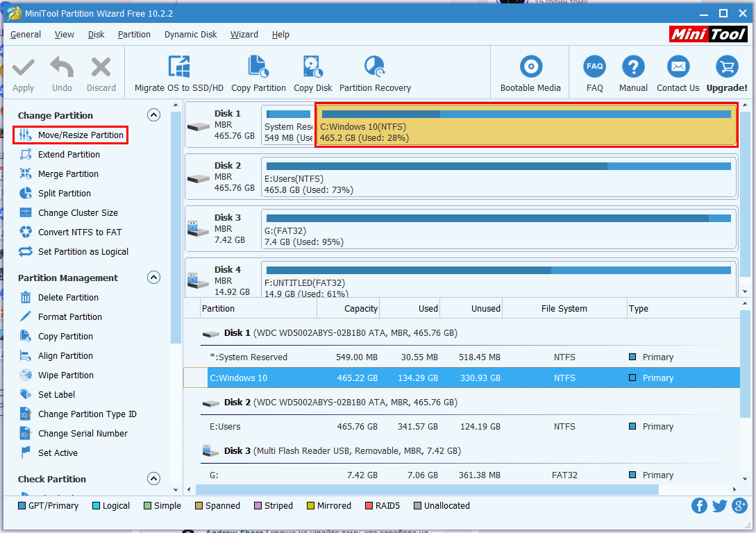Open the Copy Disk wizard
The height and width of the screenshot is (533, 756).
click(313, 74)
